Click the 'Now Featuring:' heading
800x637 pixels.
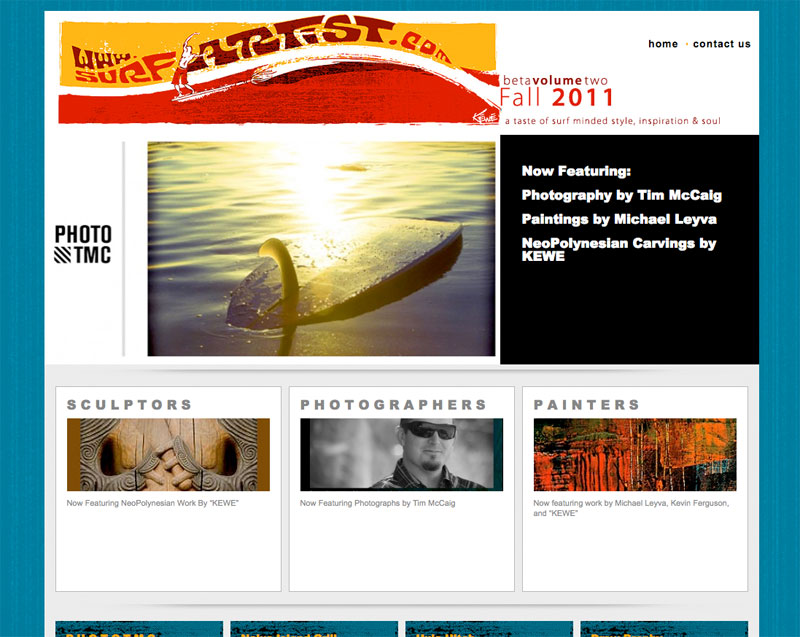click(576, 171)
